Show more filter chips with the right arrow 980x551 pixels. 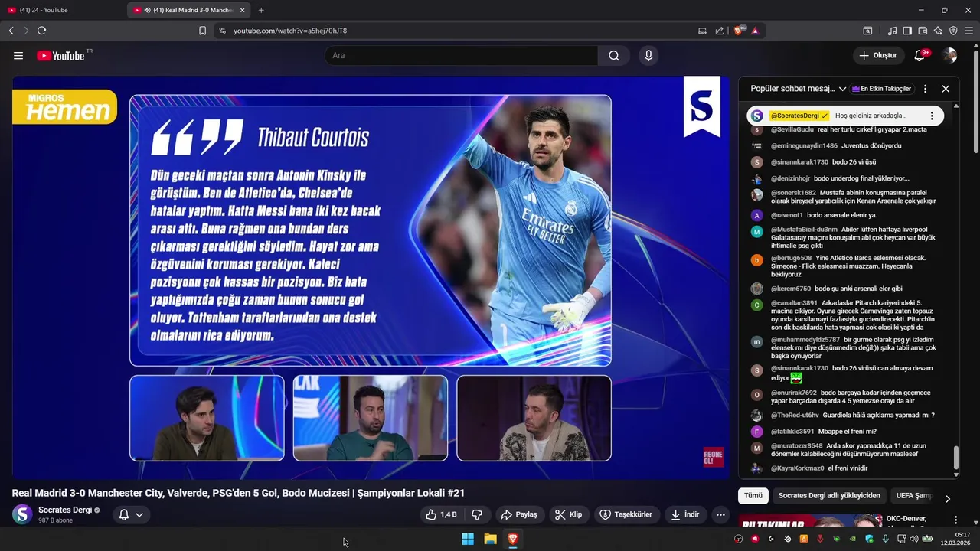pyautogui.click(x=948, y=499)
